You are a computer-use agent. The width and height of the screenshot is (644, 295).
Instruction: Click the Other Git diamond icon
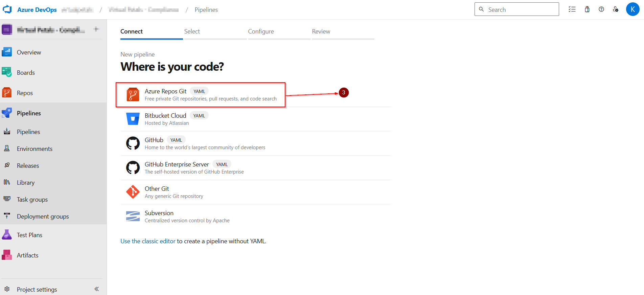(x=133, y=192)
